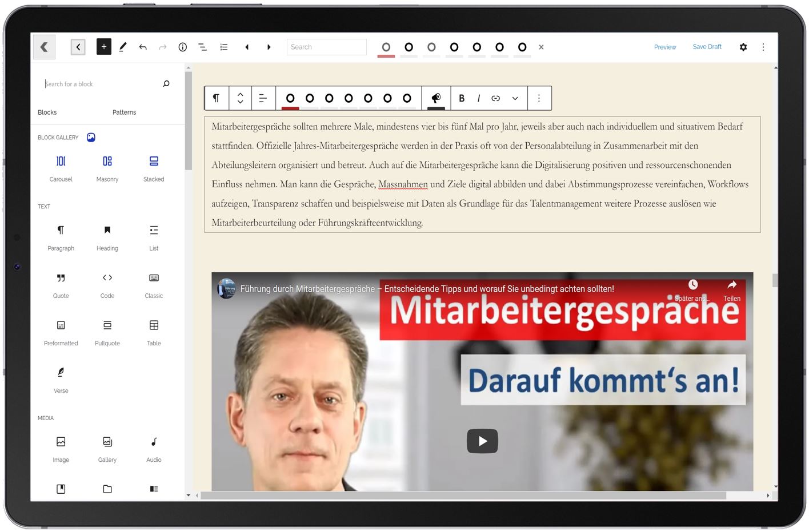Image resolution: width=809 pixels, height=532 pixels.
Task: Switch to the Blocks tab
Action: (47, 112)
